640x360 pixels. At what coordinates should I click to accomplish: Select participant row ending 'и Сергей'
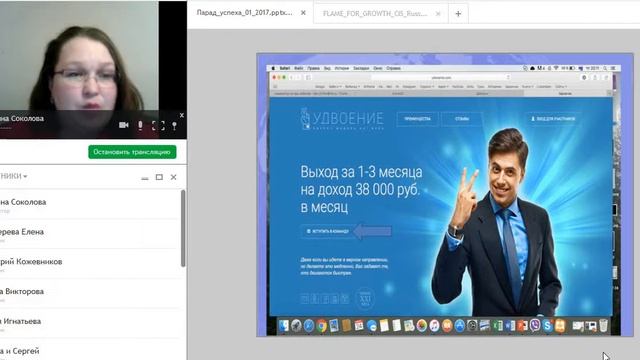click(90, 350)
